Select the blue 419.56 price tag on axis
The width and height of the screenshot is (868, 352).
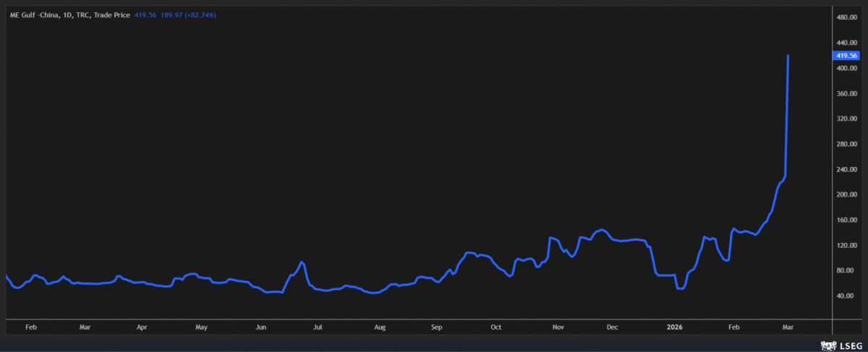pos(846,56)
